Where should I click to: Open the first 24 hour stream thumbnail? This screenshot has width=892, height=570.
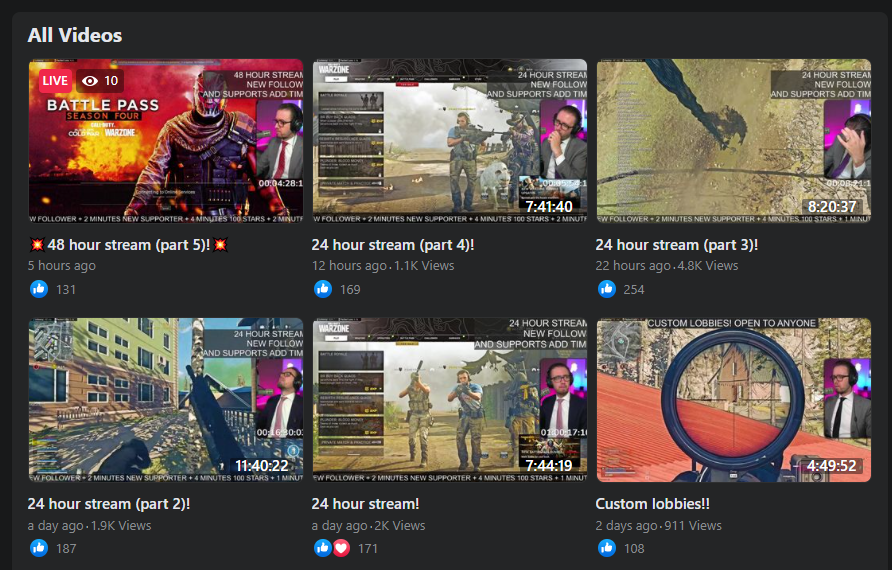[x=449, y=400]
